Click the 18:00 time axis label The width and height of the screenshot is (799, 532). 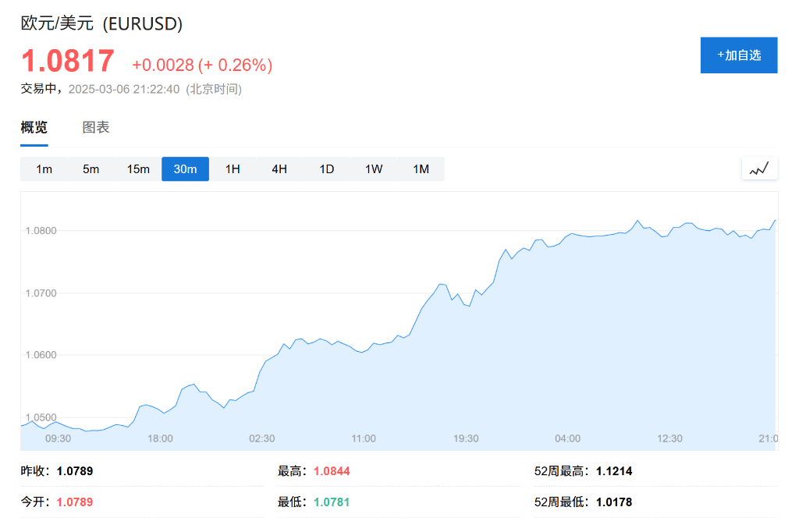point(160,438)
